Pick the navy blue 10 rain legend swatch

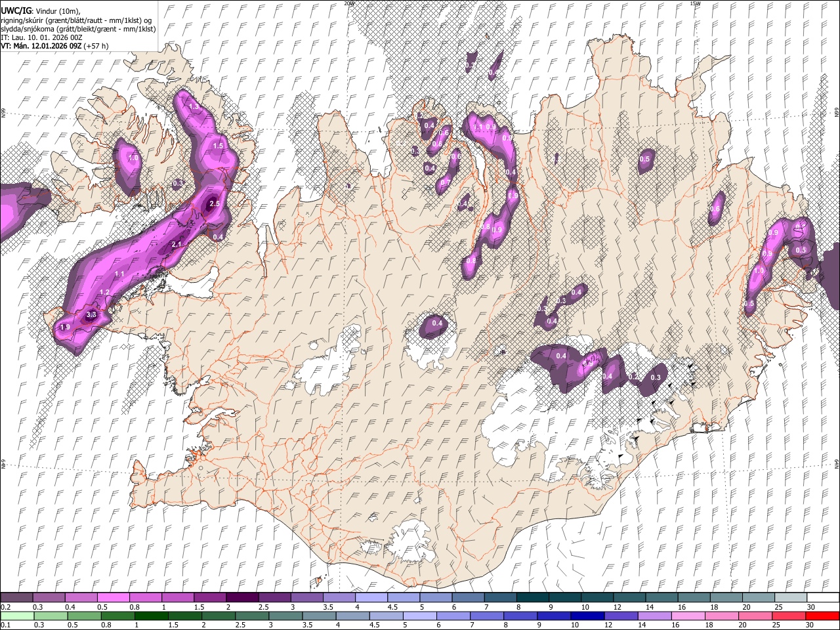pyautogui.click(x=587, y=616)
